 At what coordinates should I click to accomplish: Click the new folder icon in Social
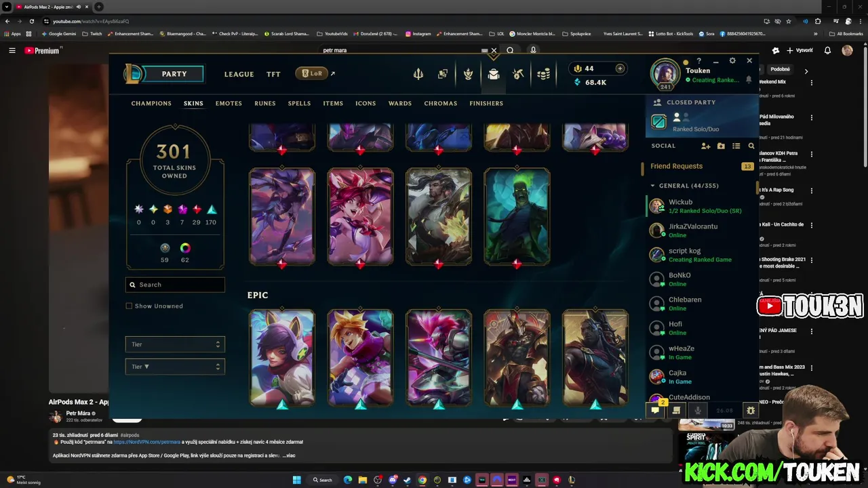click(x=721, y=146)
